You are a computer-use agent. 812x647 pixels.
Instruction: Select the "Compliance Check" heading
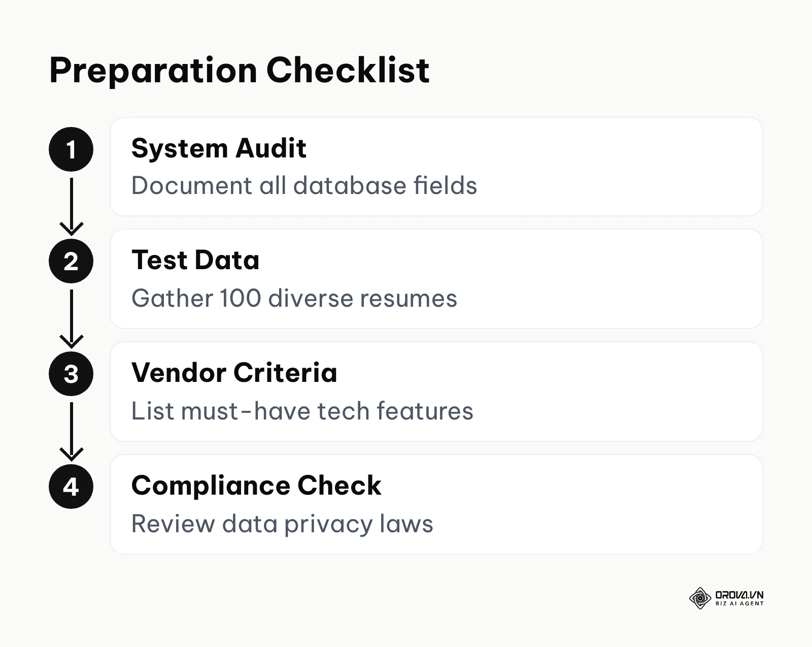[256, 486]
